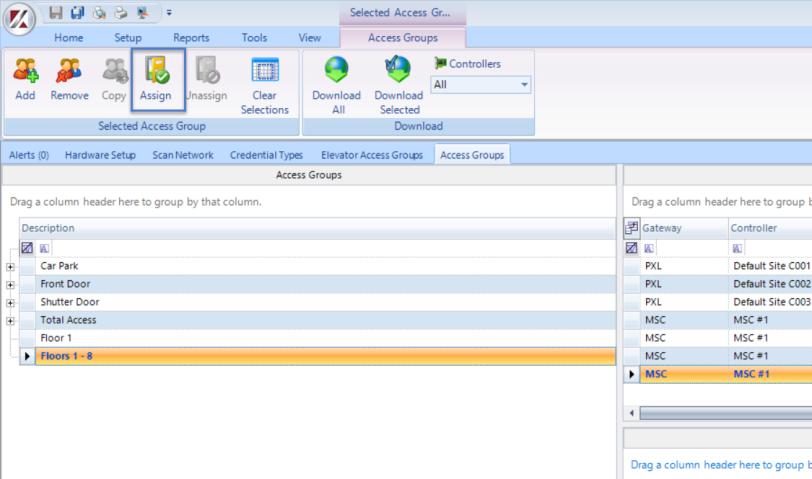Screen dimensions: 812x479
Task: Expand the Car Park row
Action: tap(10, 267)
